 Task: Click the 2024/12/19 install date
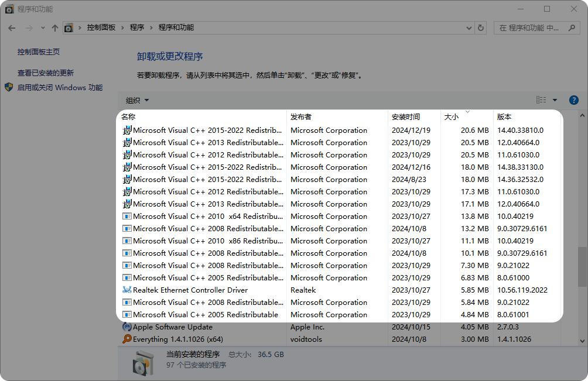click(x=411, y=131)
